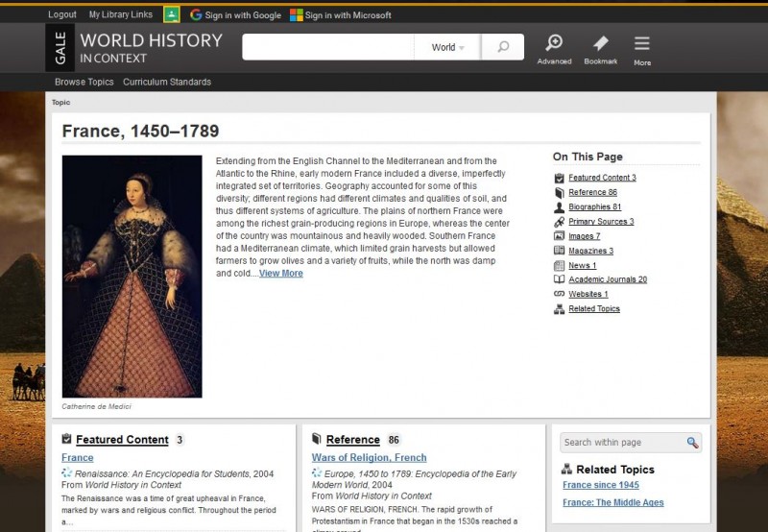768x532 pixels.
Task: Open Wars of Religion, French article
Action: click(370, 457)
